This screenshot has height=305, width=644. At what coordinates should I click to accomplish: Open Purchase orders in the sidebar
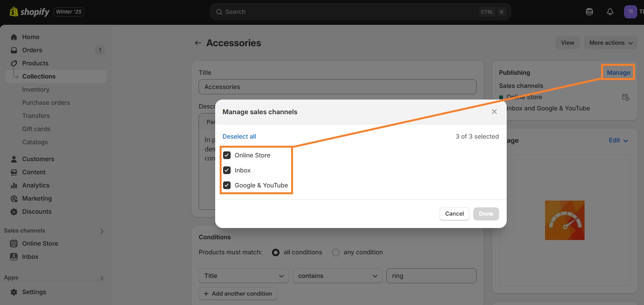tap(46, 103)
